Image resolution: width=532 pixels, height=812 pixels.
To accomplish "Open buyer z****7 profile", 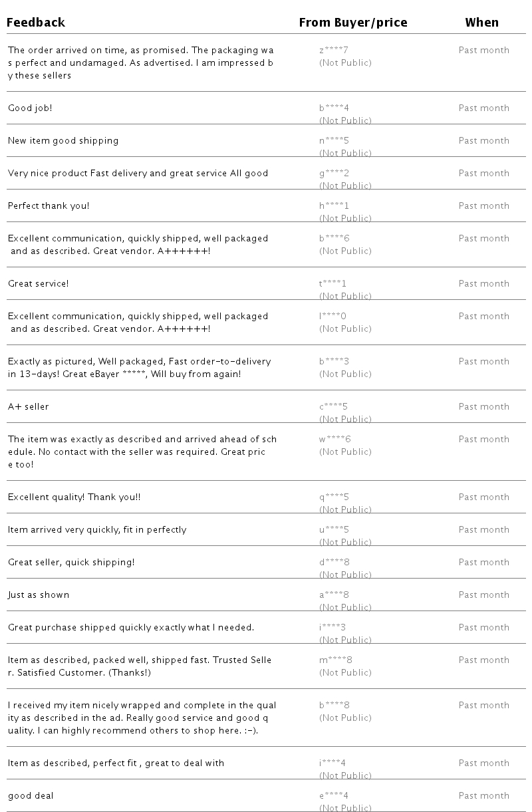I will [x=333, y=50].
